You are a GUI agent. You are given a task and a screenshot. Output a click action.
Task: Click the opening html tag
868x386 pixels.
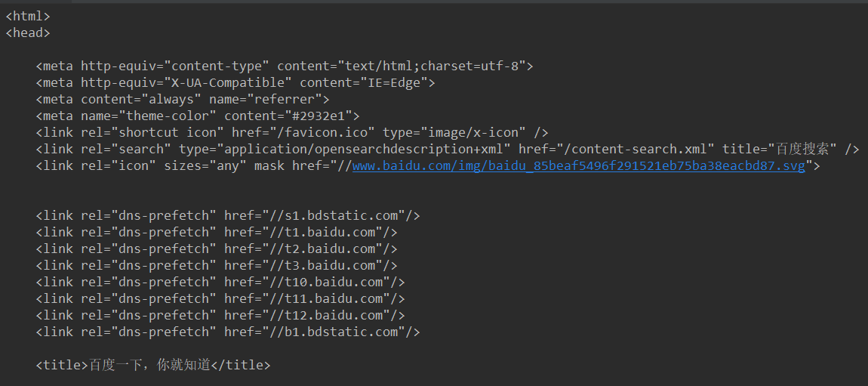pos(28,16)
